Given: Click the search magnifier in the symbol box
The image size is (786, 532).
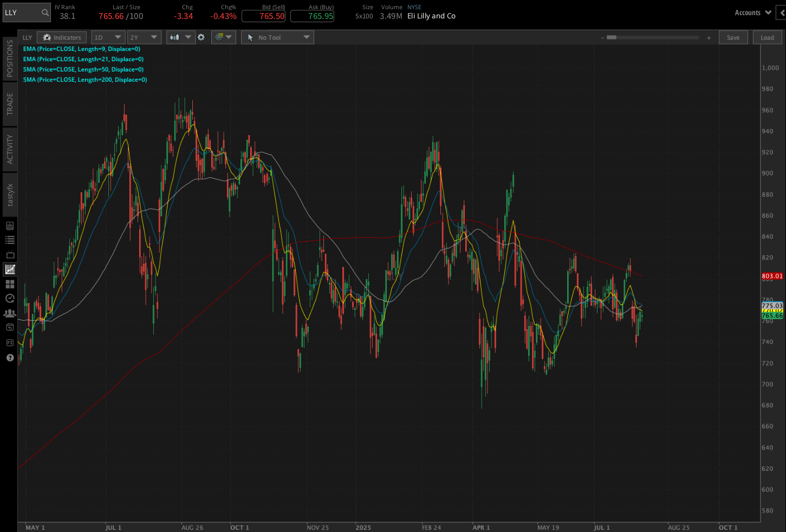Looking at the screenshot, I should [x=45, y=12].
